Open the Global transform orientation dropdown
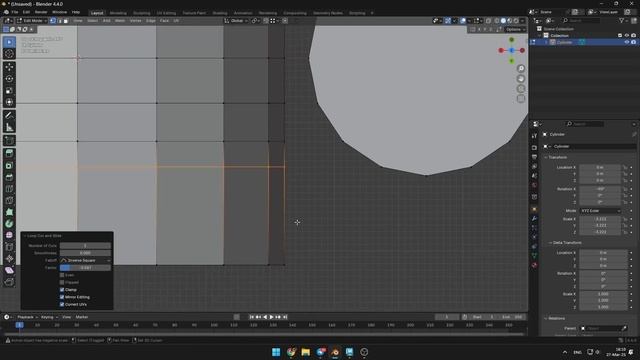The width and height of the screenshot is (640, 360). (236, 21)
